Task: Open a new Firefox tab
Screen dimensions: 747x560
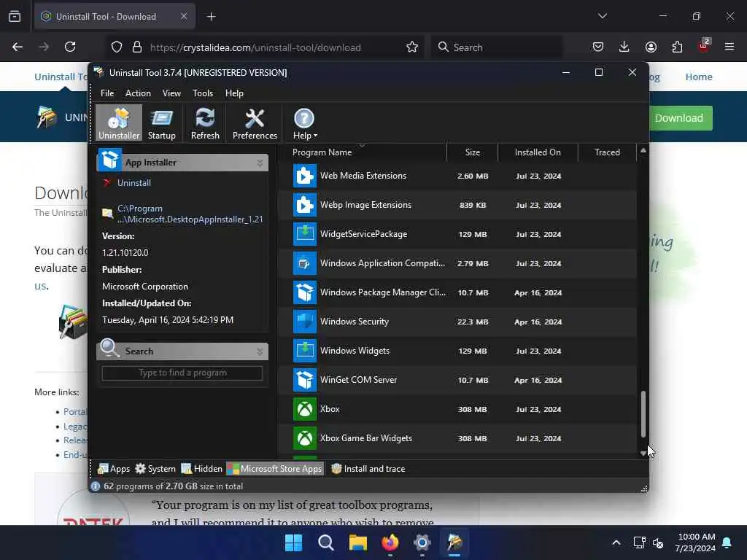Action: click(x=211, y=17)
